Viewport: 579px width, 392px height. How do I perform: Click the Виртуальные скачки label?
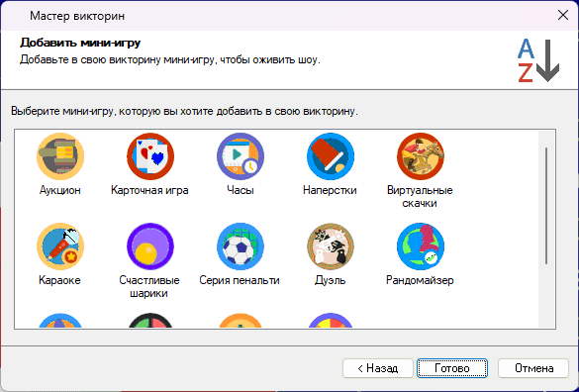[420, 197]
